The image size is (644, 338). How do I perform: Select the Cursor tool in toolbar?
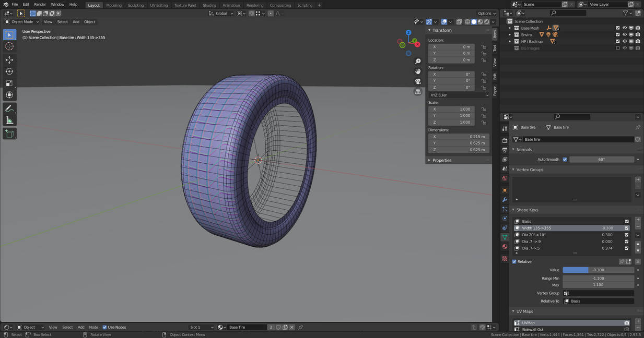pos(9,46)
